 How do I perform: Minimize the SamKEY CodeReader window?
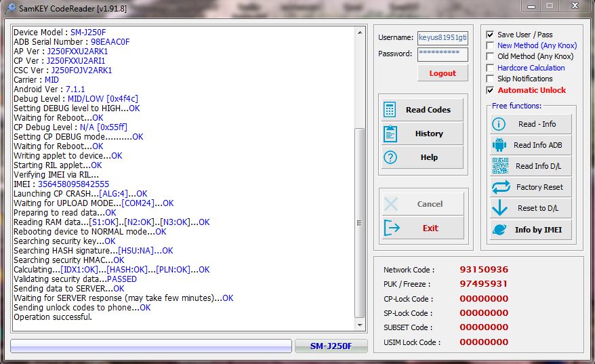pyautogui.click(x=531, y=6)
